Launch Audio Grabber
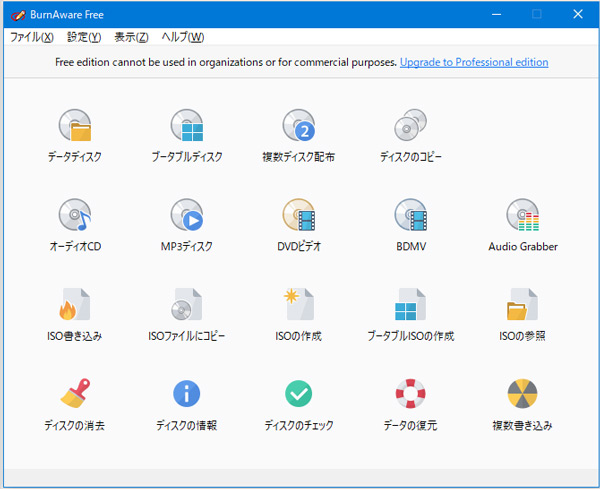Screen dimensions: 600x489 522,216
